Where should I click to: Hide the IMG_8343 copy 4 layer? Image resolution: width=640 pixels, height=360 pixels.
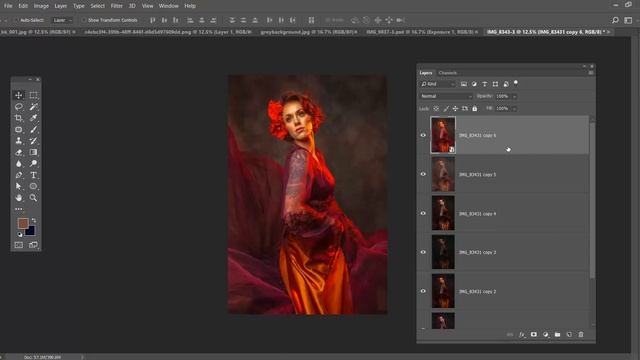tap(423, 213)
